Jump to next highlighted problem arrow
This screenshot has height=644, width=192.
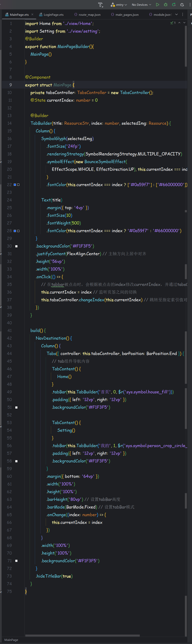[x=184, y=23]
